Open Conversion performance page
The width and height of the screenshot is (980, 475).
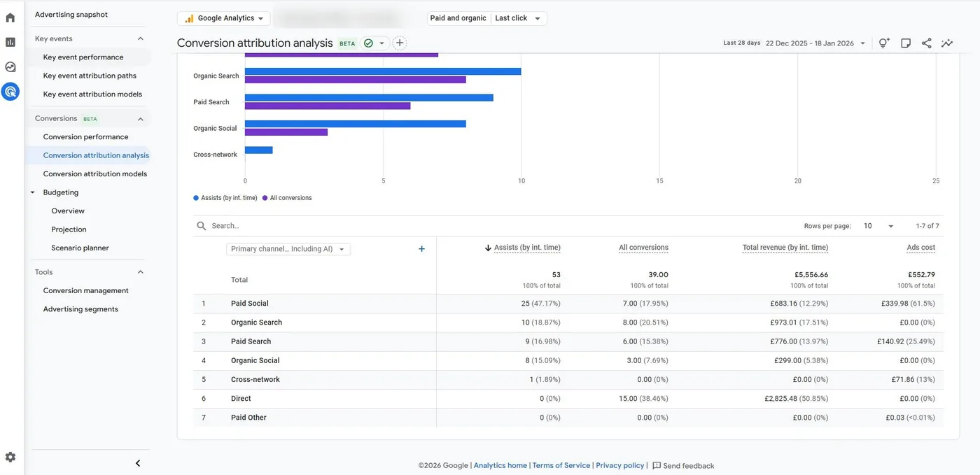[86, 137]
